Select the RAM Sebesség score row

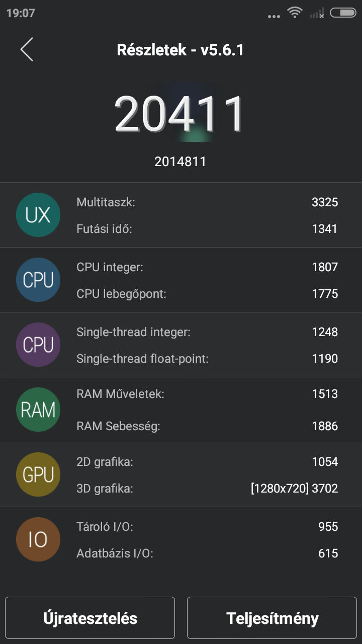[x=207, y=426]
